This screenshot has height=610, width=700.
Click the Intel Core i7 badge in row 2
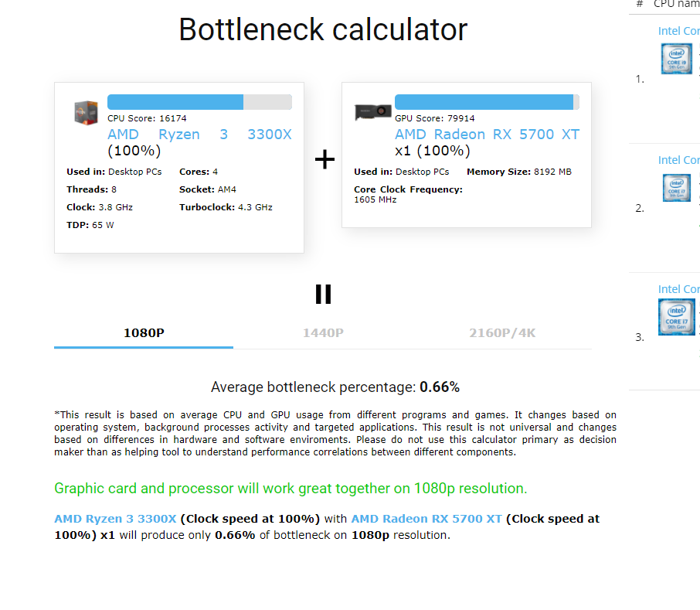point(676,188)
